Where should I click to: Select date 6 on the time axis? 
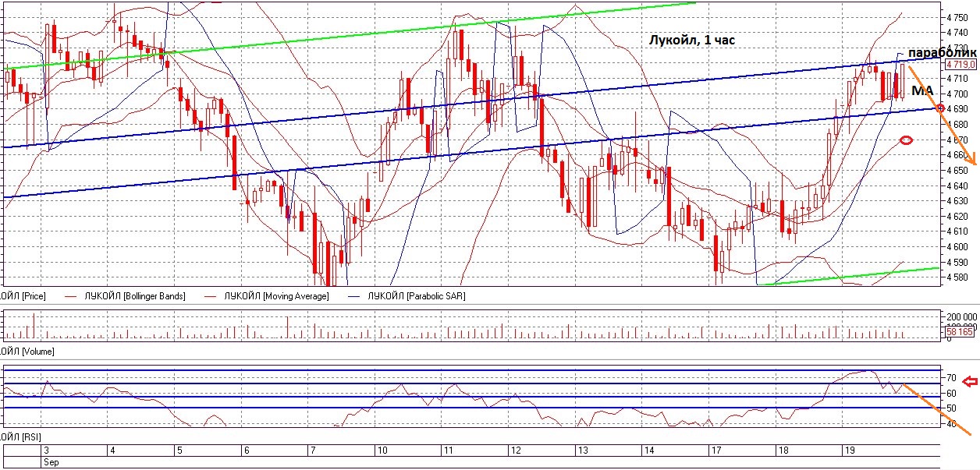246,451
